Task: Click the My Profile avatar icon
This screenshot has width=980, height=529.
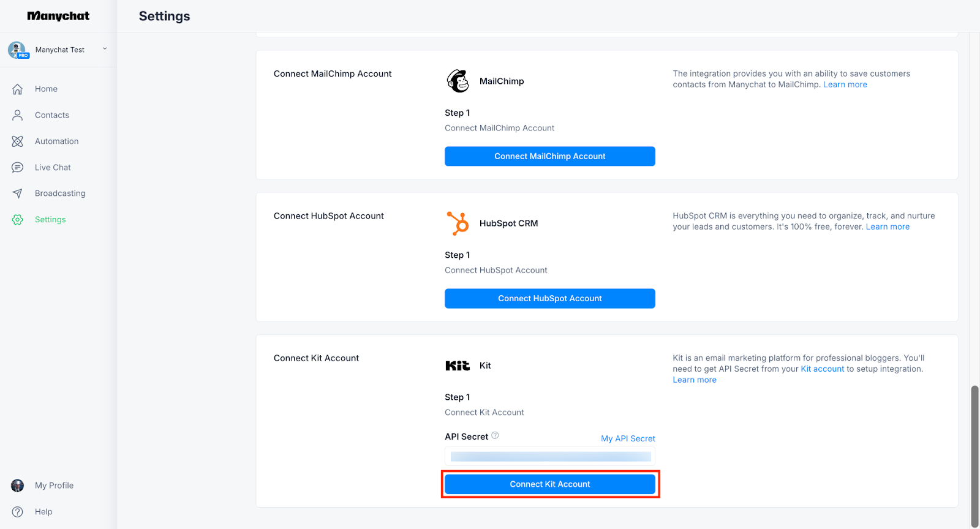Action: tap(17, 486)
